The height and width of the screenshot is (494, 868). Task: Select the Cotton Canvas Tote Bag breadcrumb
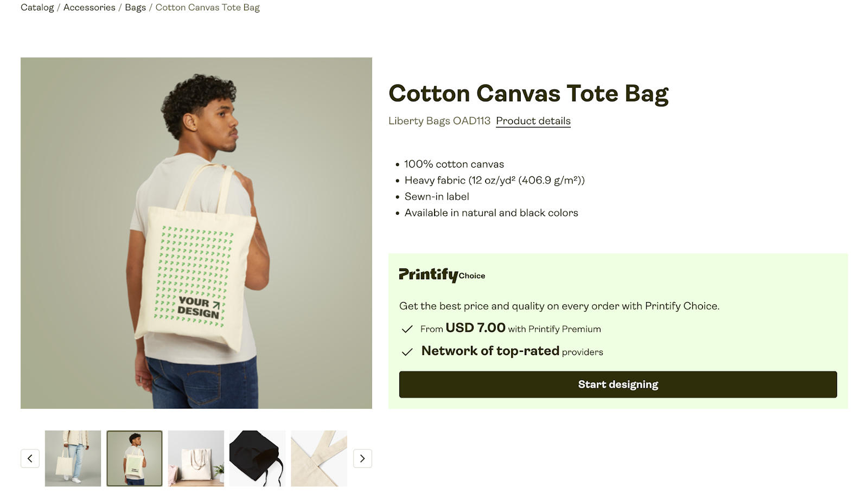point(207,7)
